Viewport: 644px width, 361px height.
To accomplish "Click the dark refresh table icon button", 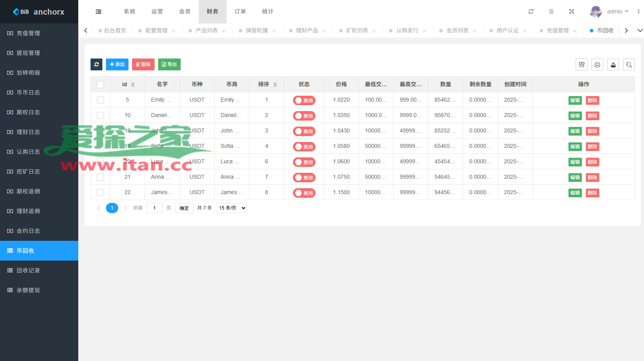I will click(x=96, y=64).
